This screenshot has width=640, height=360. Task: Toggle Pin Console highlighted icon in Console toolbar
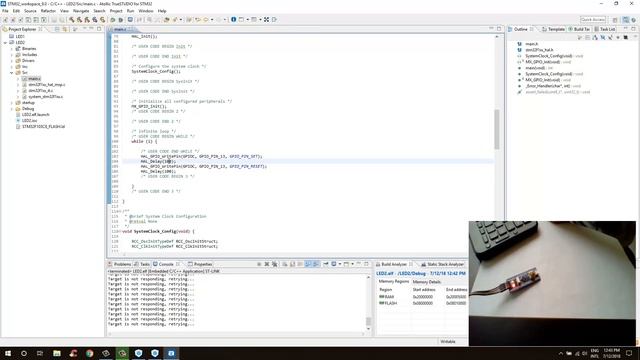pos(326,264)
